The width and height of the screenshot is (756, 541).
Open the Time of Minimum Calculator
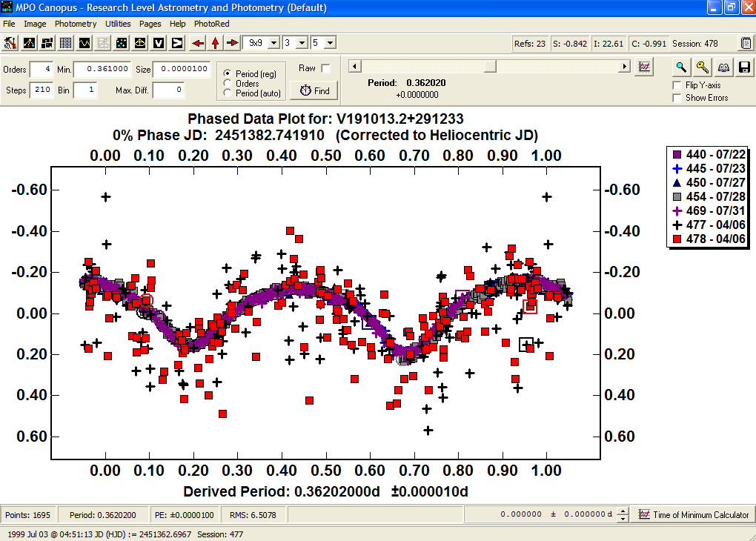pos(694,514)
